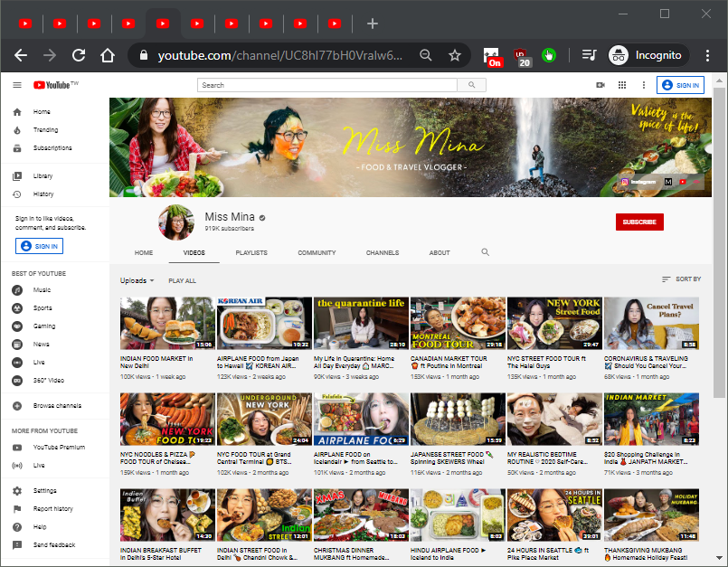Switch to the channel HOME tab

click(x=144, y=253)
